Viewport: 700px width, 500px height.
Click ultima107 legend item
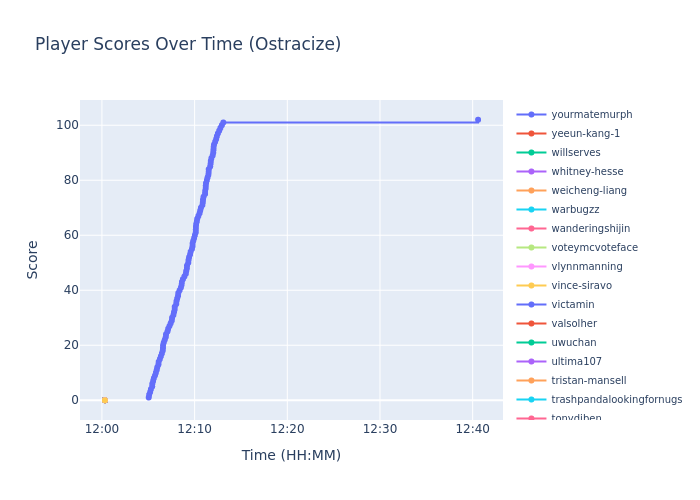(x=576, y=362)
